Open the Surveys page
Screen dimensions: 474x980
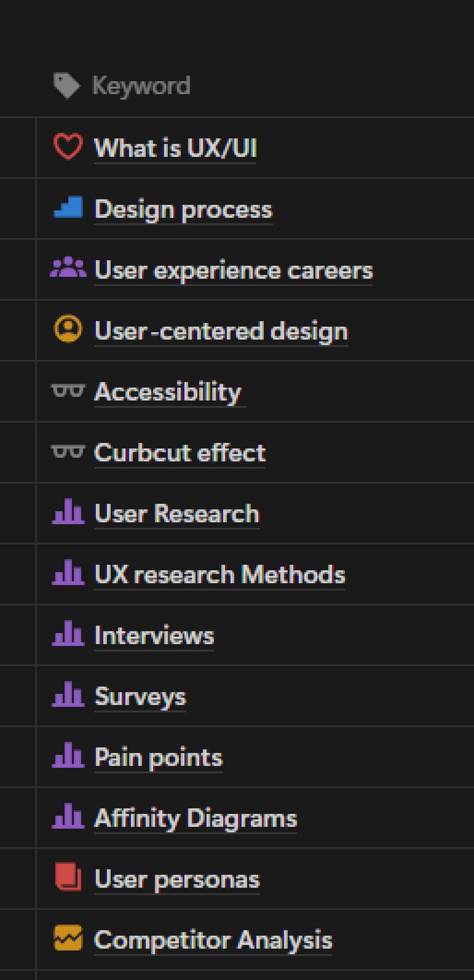pos(140,697)
